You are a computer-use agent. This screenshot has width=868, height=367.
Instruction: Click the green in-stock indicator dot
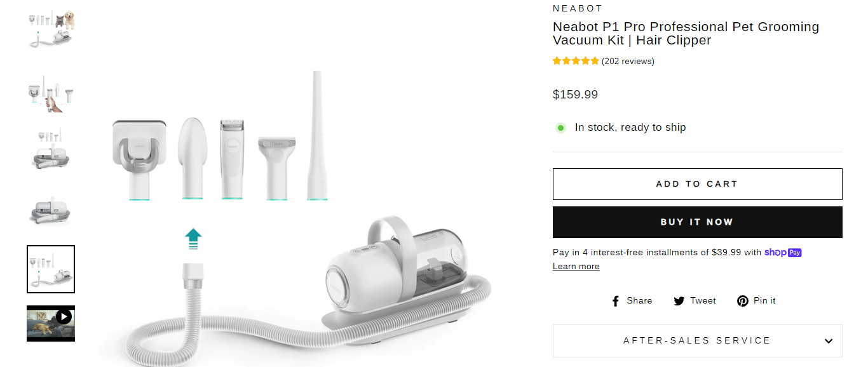[560, 128]
